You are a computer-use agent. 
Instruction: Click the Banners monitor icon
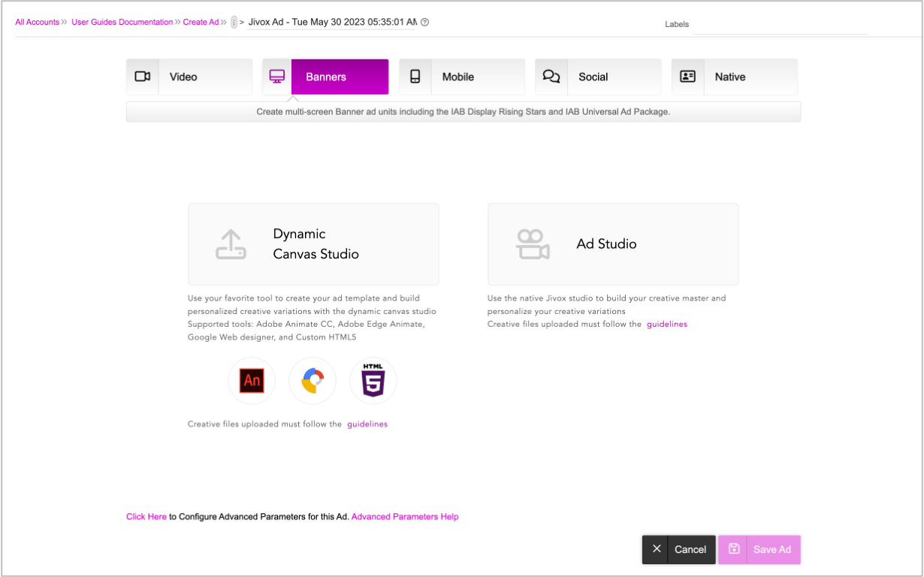[x=276, y=77]
